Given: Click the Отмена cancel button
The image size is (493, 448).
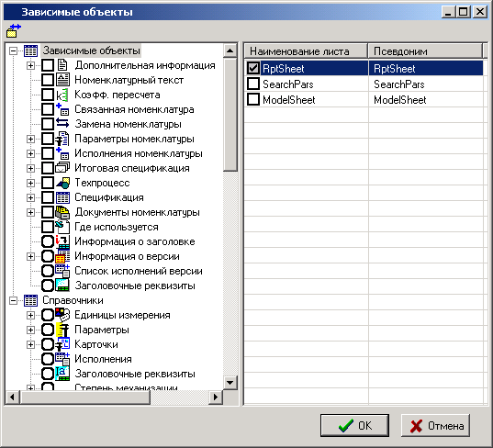Looking at the screenshot, I should [x=435, y=425].
